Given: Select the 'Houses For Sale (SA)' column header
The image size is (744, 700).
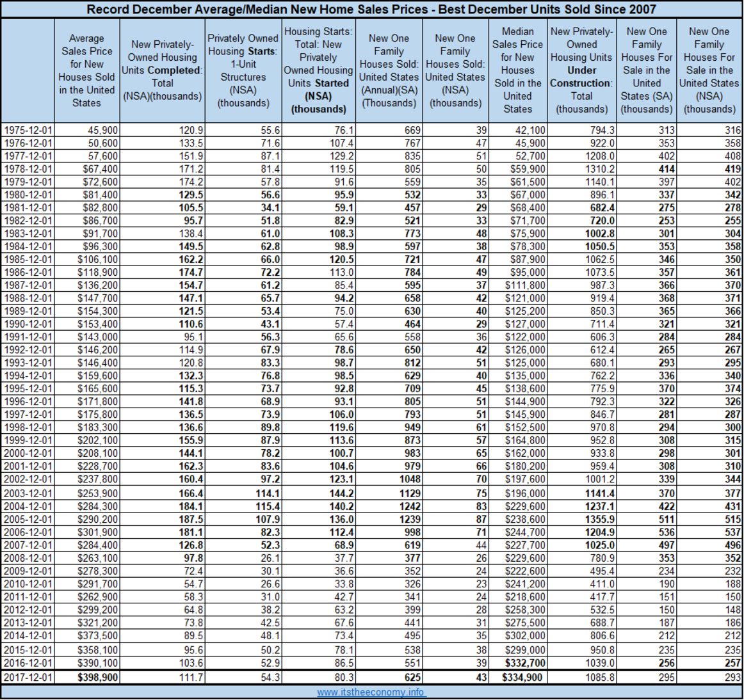Looking at the screenshot, I should coord(647,70).
